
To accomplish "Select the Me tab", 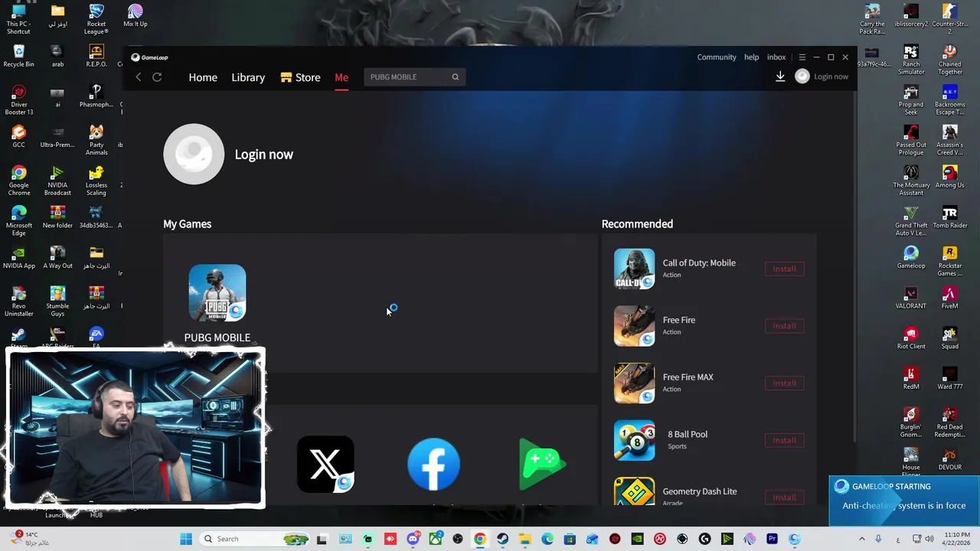I will click(x=341, y=77).
